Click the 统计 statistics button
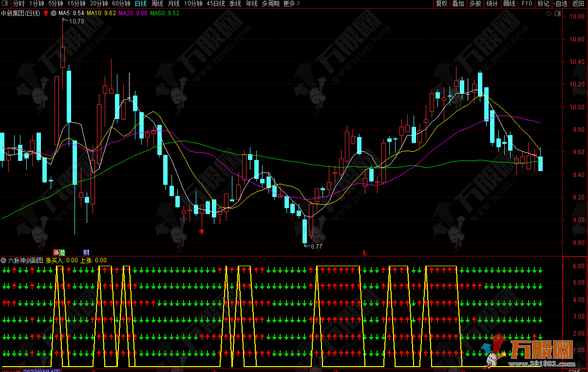 pyautogui.click(x=492, y=3)
